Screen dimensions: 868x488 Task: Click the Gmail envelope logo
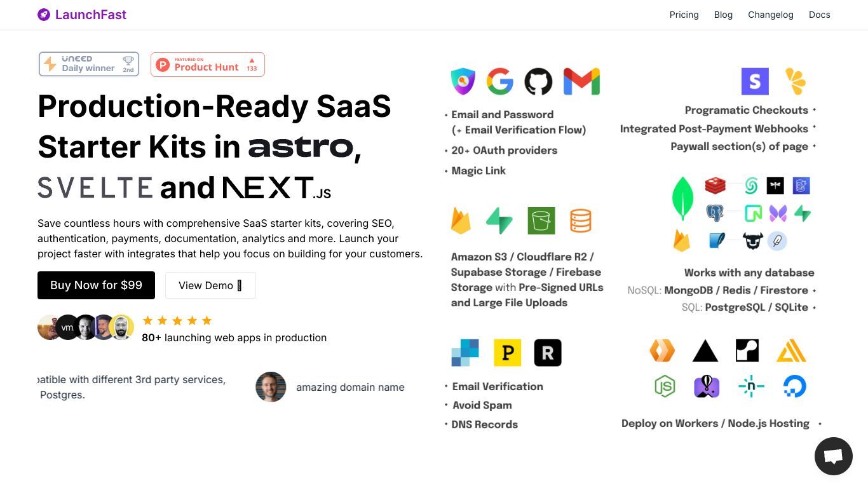click(581, 81)
